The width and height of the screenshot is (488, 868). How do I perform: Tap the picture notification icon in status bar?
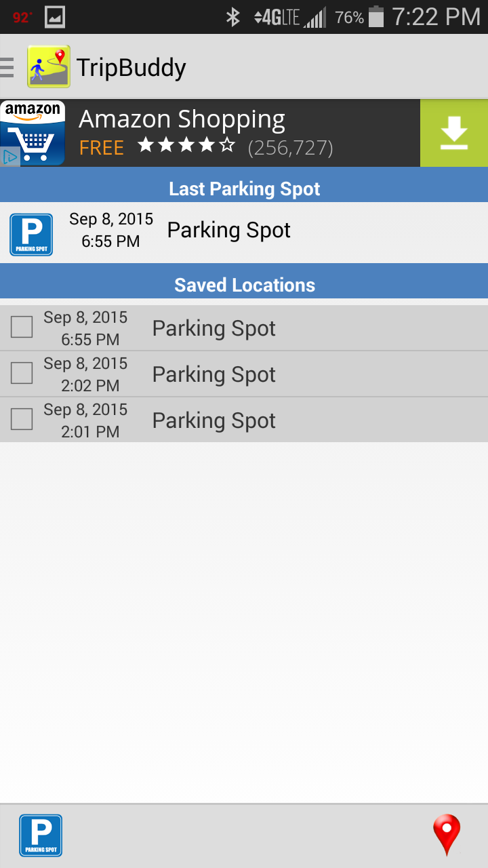(55, 17)
